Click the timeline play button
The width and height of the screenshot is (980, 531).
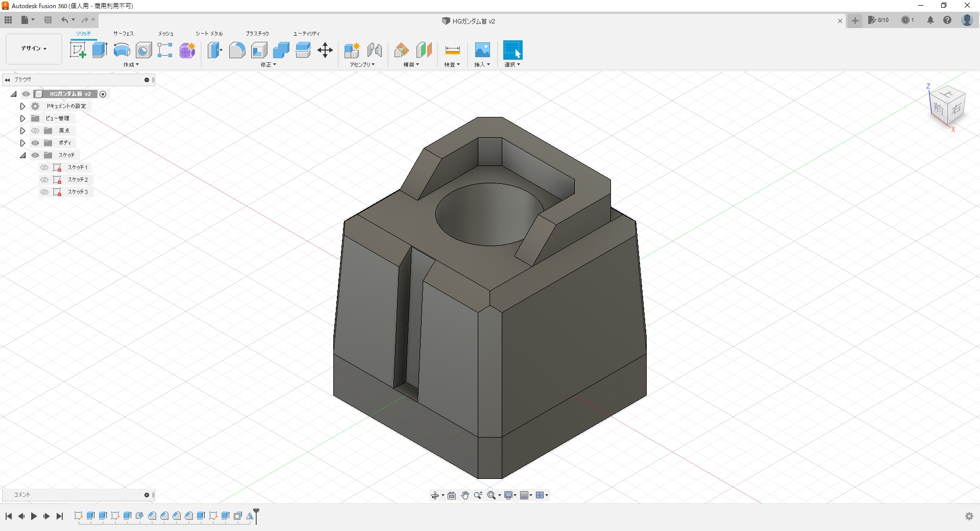[x=34, y=516]
